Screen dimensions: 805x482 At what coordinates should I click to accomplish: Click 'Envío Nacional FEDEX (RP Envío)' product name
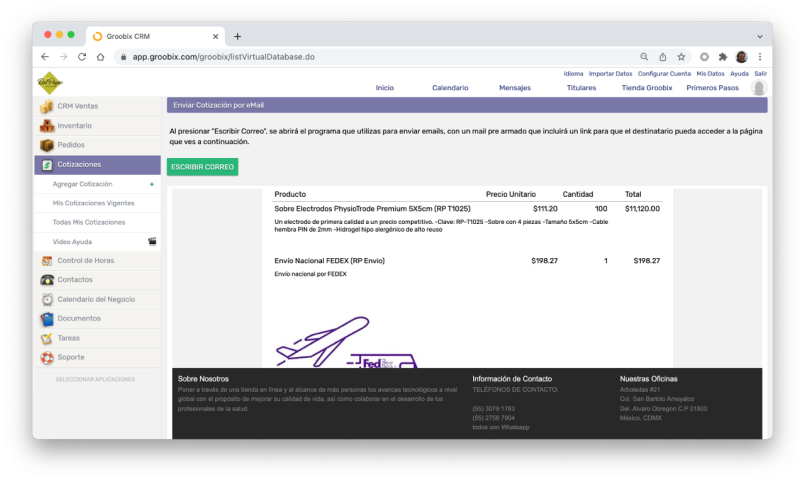click(330, 261)
